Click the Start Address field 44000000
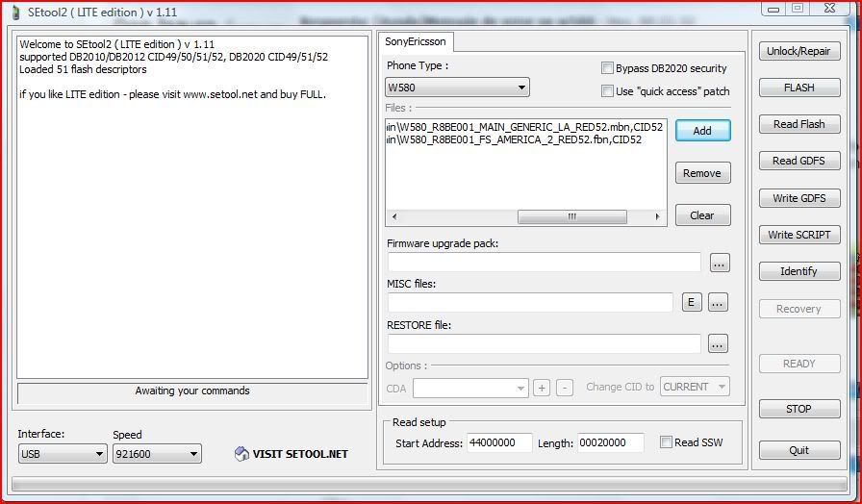 tap(499, 443)
